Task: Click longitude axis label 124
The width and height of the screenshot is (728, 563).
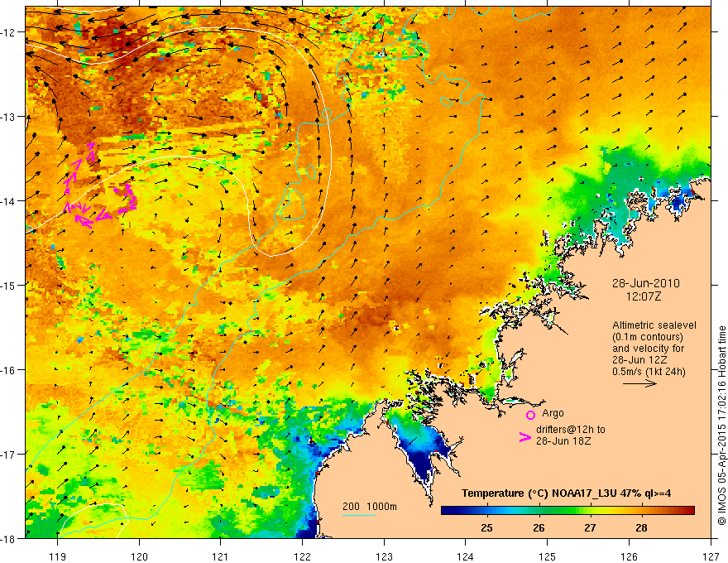Action: (x=466, y=556)
